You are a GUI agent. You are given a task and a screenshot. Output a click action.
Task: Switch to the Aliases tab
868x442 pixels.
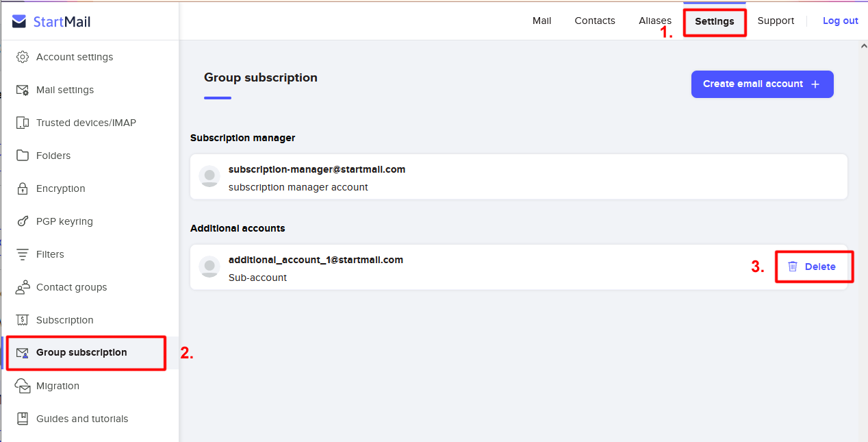tap(655, 21)
